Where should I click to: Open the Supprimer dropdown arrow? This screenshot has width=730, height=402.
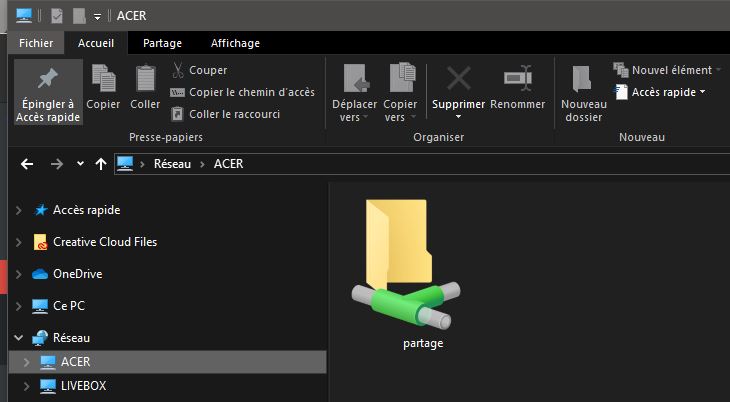pyautogui.click(x=458, y=116)
